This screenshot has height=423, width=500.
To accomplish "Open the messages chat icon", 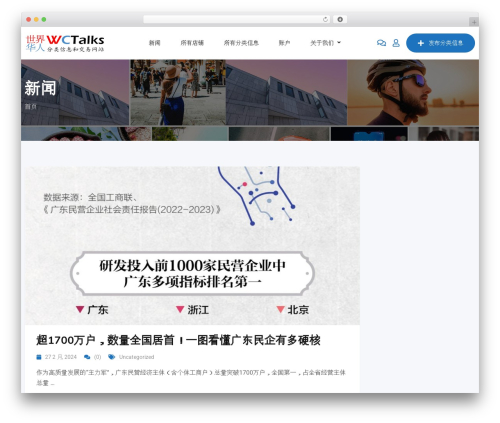I will click(381, 43).
